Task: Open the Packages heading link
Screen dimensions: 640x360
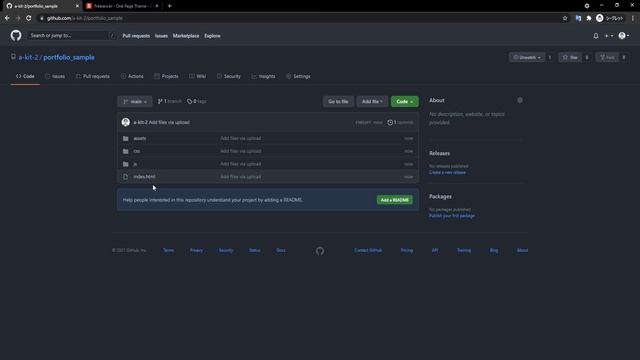Action: (440, 197)
